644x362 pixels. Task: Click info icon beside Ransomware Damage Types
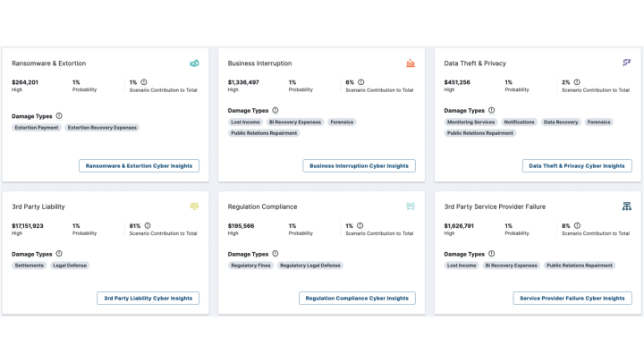(x=59, y=115)
